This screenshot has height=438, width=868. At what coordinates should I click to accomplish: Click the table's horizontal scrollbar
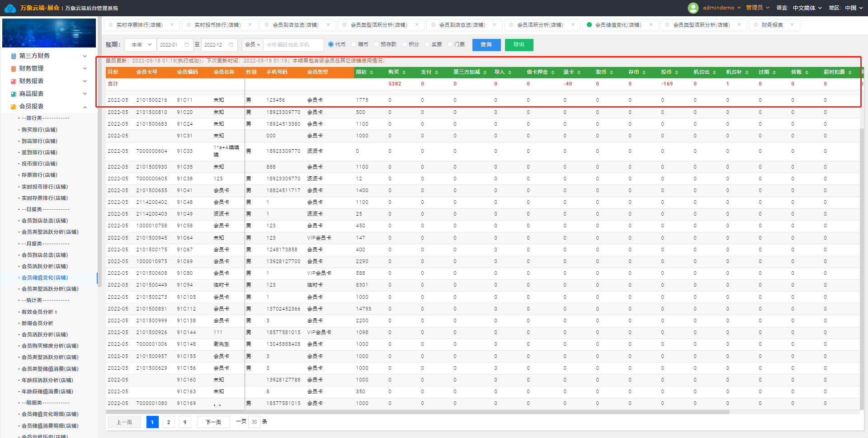pyautogui.click(x=418, y=412)
